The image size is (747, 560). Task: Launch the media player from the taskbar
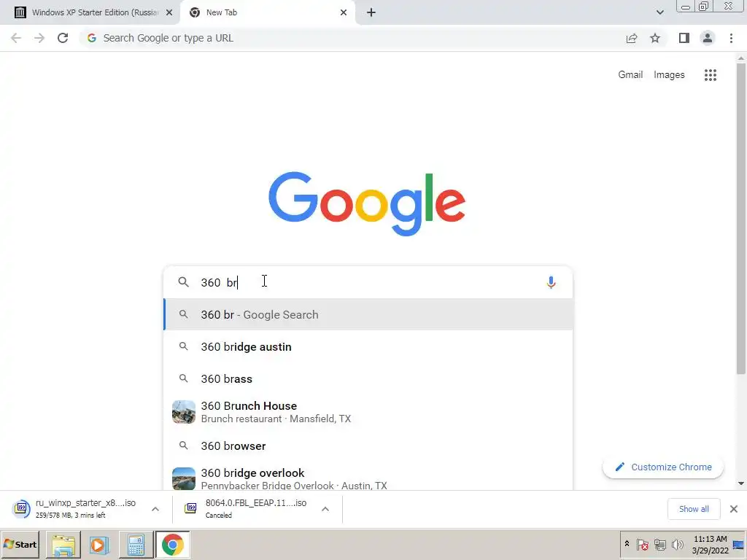(99, 544)
